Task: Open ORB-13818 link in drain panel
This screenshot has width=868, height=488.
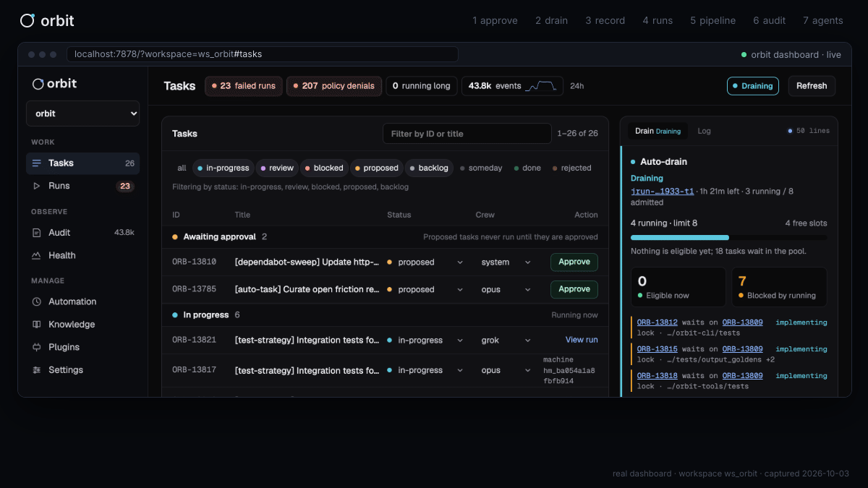Action: pyautogui.click(x=657, y=376)
